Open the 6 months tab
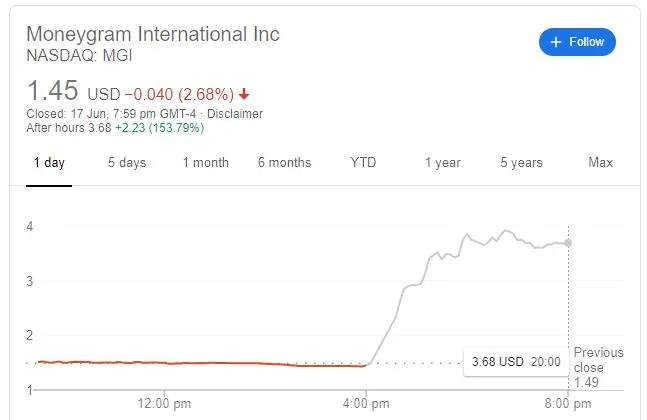 tap(284, 162)
